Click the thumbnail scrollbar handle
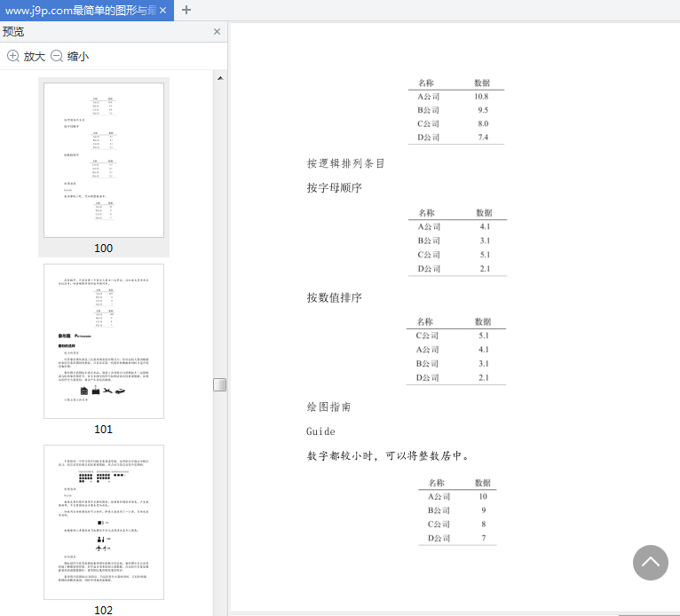 pyautogui.click(x=220, y=384)
